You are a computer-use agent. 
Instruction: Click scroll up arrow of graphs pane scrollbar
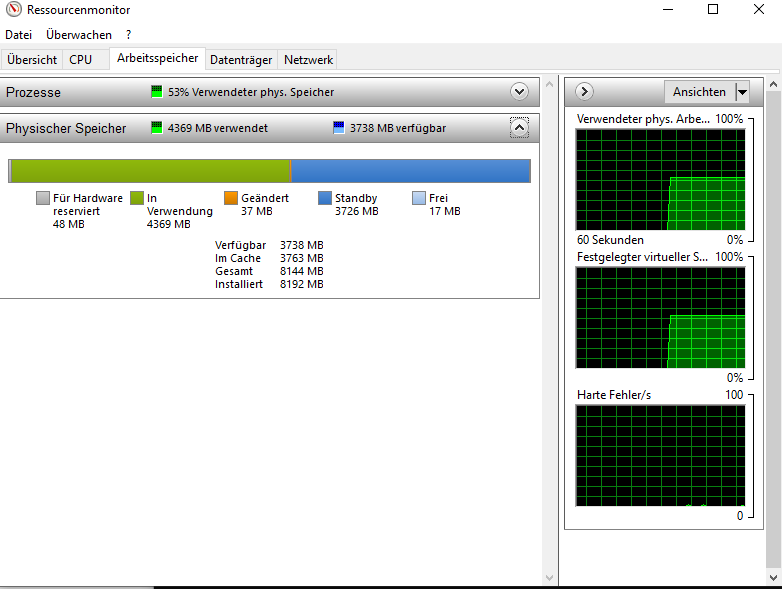point(773,84)
